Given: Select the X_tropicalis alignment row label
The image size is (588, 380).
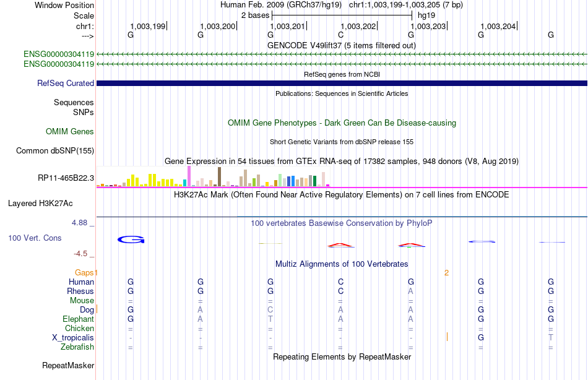Looking at the screenshot, I should [73, 338].
